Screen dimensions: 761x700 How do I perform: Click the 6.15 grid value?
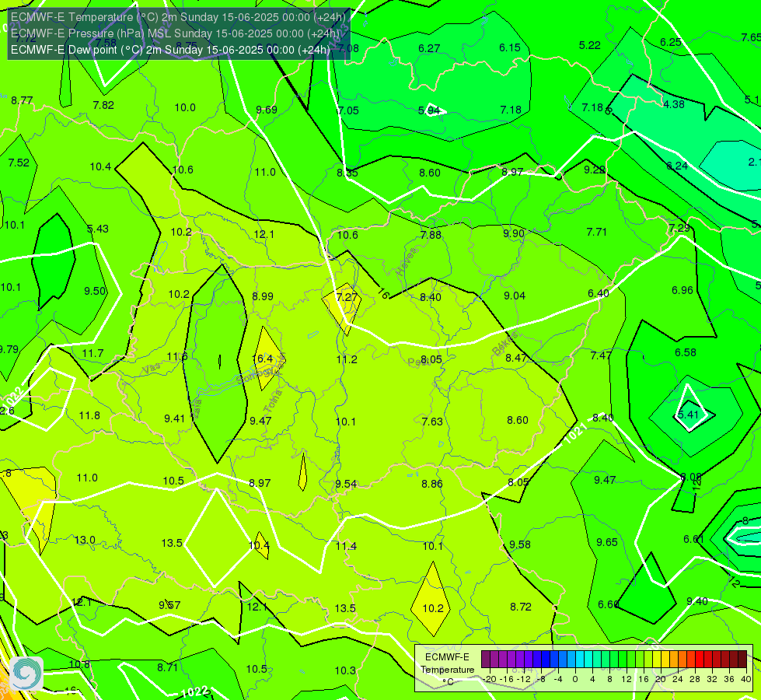(510, 47)
